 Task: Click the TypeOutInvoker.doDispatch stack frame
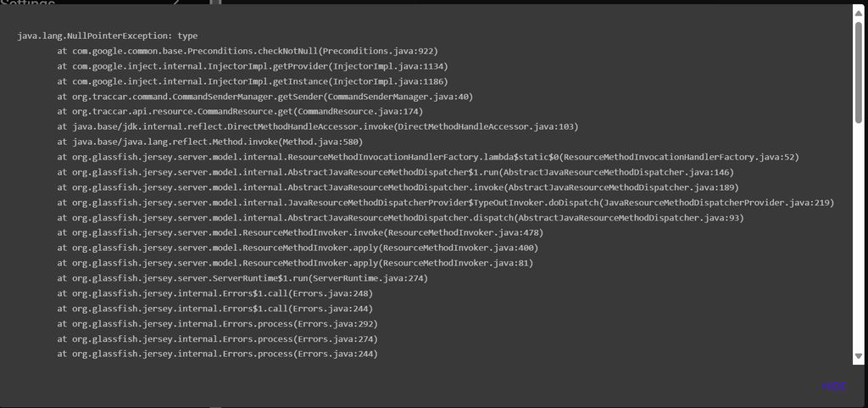pos(446,203)
